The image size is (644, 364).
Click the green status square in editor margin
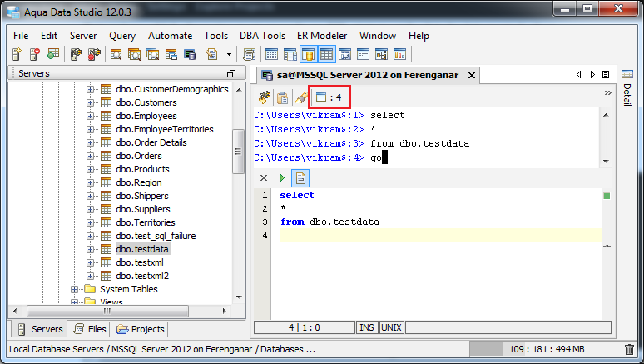click(607, 197)
